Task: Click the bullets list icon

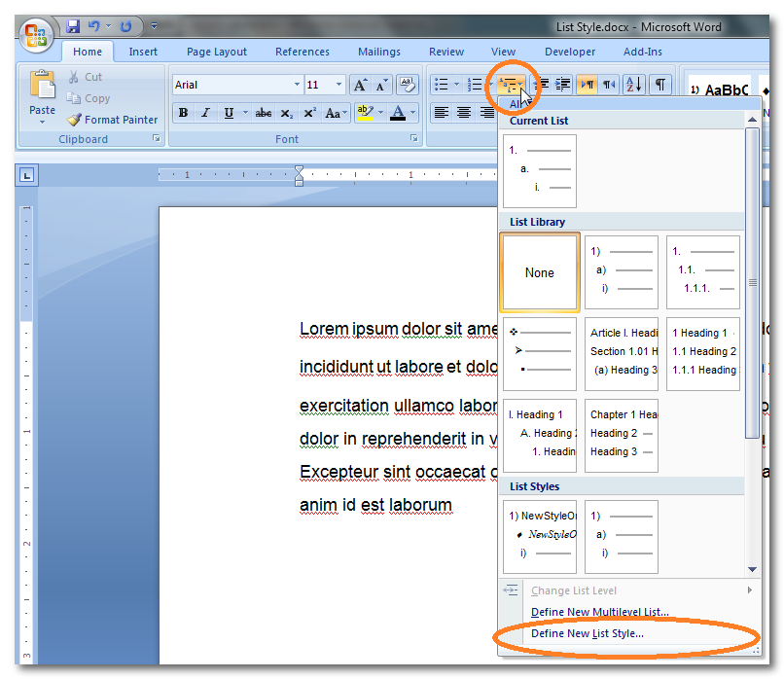Action: tap(441, 85)
